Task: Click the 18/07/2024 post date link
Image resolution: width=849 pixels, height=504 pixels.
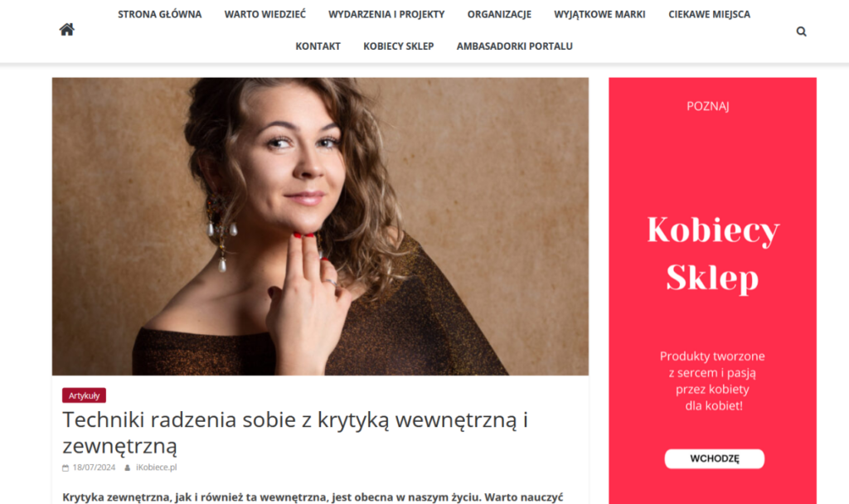Action: (94, 468)
